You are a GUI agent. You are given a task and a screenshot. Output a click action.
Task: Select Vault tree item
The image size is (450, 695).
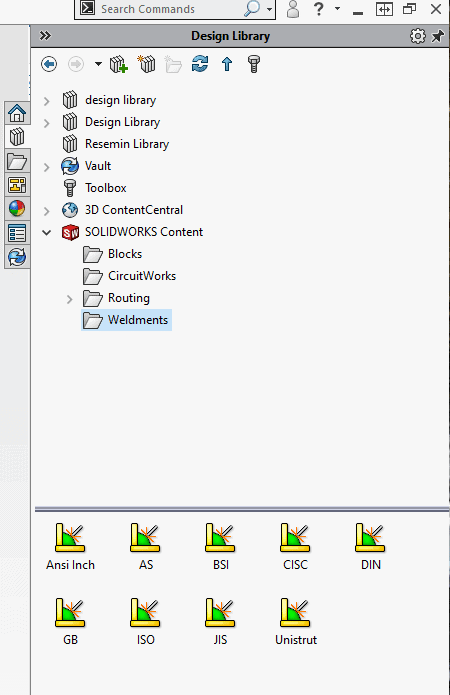point(98,166)
